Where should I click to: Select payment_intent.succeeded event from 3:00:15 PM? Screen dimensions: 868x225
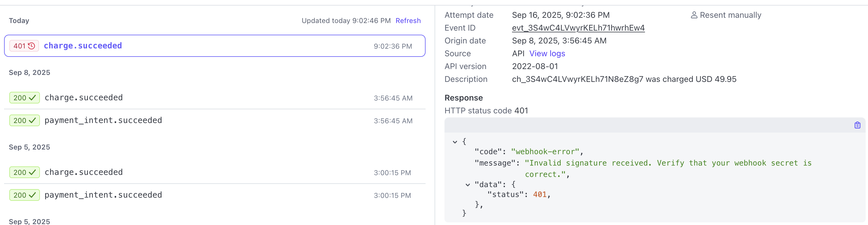pyautogui.click(x=215, y=195)
